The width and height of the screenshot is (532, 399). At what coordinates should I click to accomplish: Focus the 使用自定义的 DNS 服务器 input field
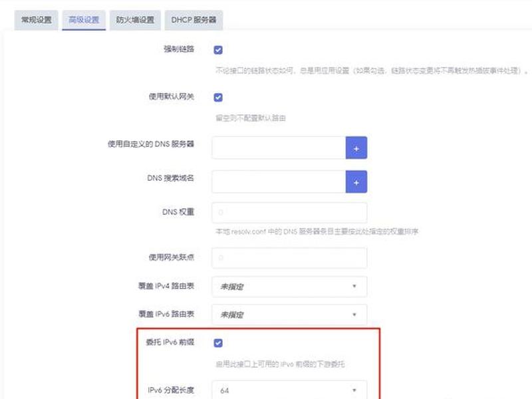click(x=279, y=148)
